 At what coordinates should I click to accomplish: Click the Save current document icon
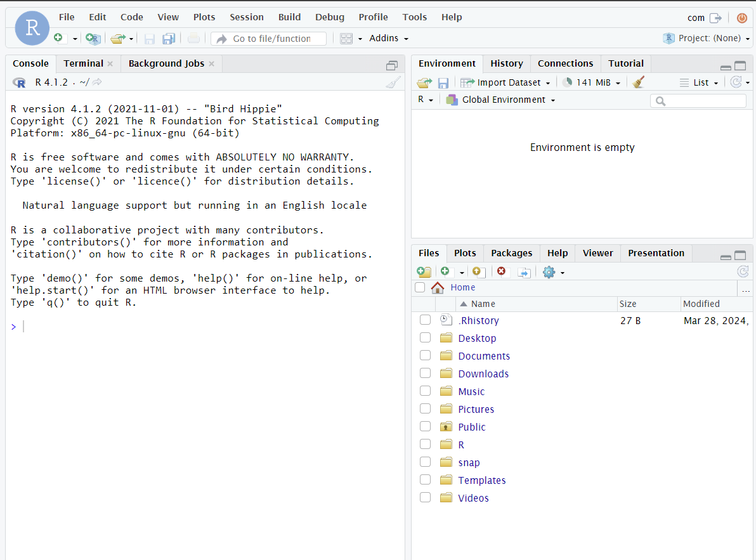click(150, 39)
